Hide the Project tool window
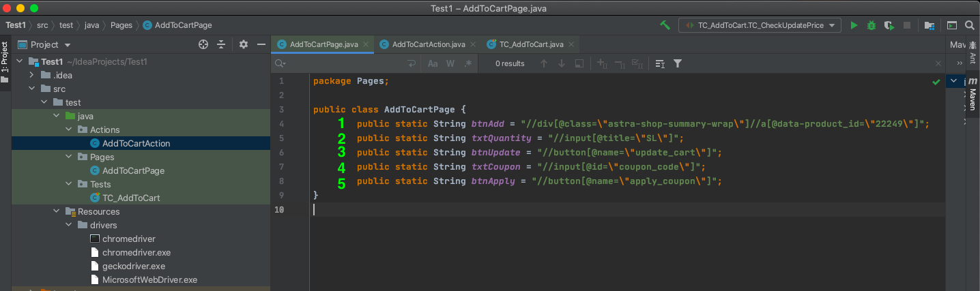Image resolution: width=980 pixels, height=291 pixels. pyautogui.click(x=261, y=44)
